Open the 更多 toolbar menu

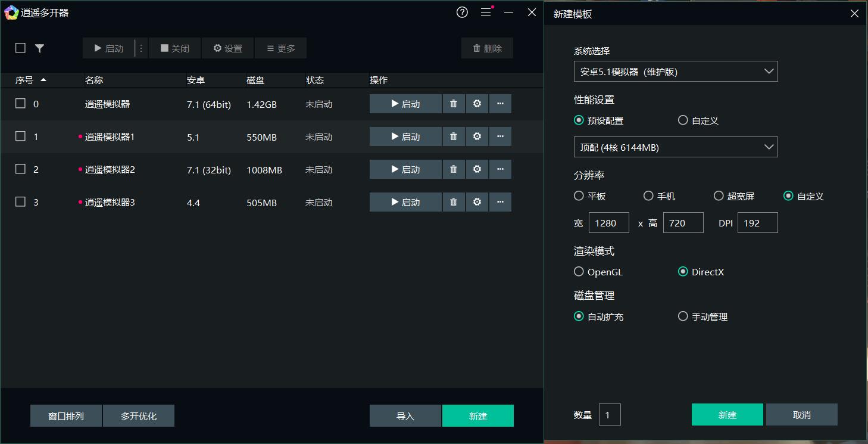point(281,48)
